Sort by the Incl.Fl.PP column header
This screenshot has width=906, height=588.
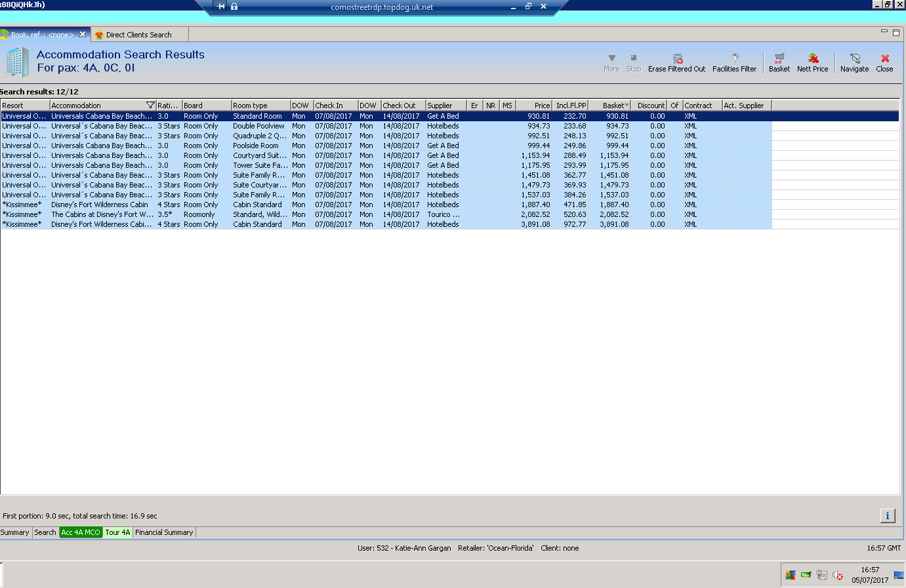(x=570, y=106)
